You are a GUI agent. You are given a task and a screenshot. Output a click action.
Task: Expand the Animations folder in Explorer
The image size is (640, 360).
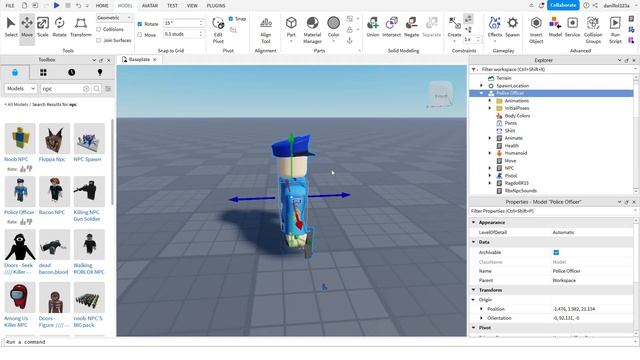[x=490, y=100]
